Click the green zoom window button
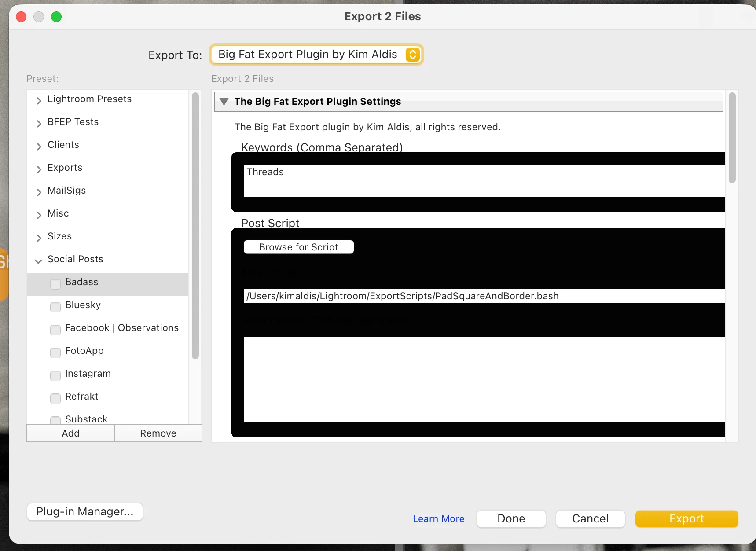This screenshot has width=756, height=551. [x=56, y=17]
